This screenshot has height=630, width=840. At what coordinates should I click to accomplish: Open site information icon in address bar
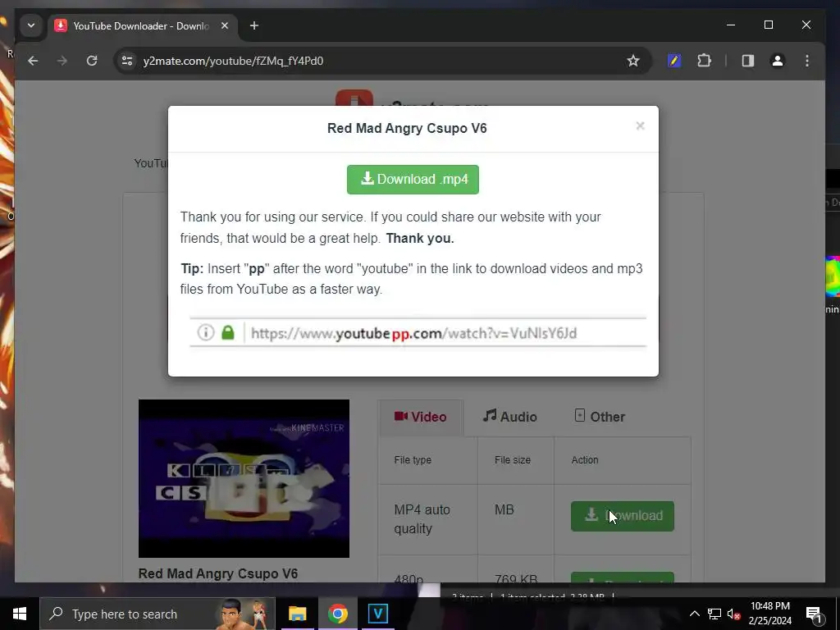(127, 61)
